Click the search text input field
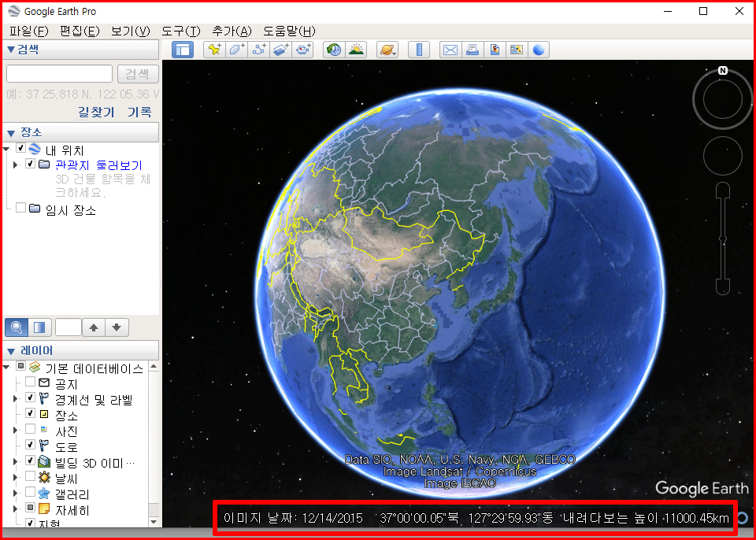756x540 pixels. [59, 74]
